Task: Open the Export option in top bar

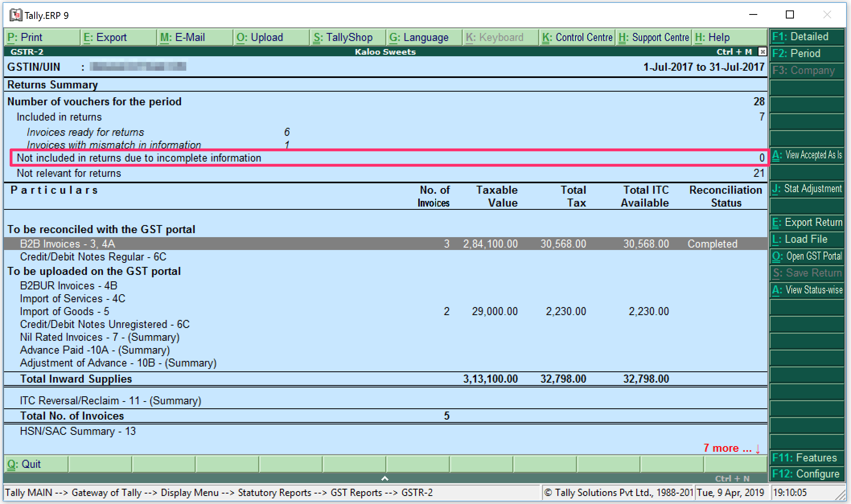Action: point(105,37)
